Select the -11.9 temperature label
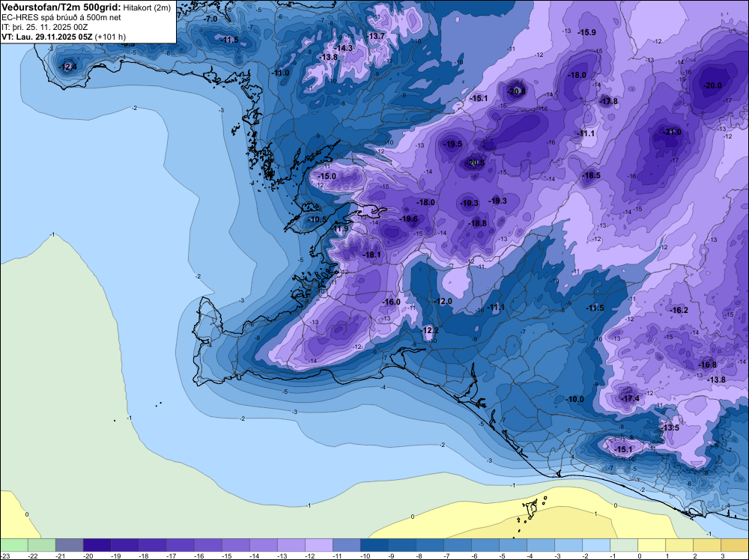The width and height of the screenshot is (749, 560). pyautogui.click(x=341, y=228)
